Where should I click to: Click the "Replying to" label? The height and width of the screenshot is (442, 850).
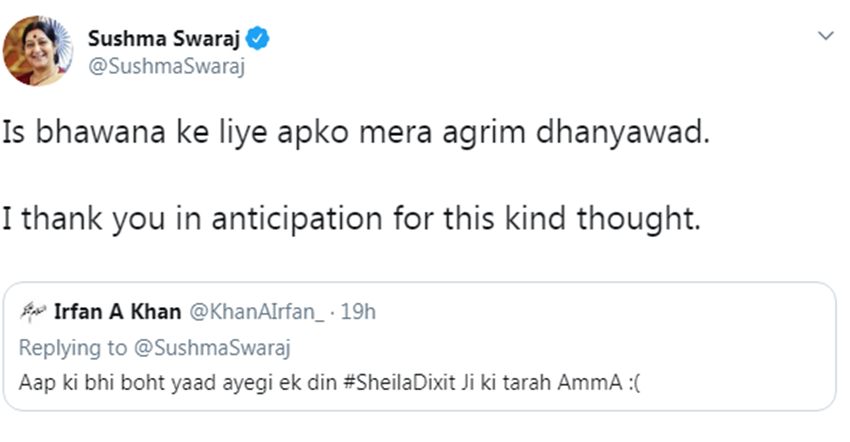tap(76, 348)
